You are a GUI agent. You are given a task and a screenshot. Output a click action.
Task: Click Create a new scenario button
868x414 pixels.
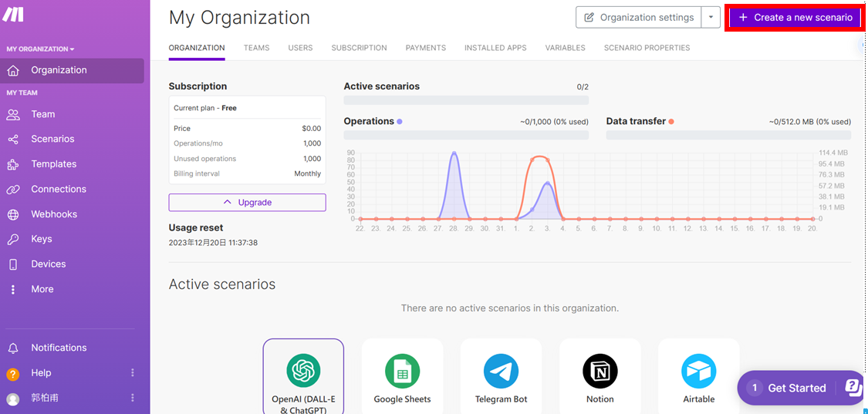coord(795,17)
